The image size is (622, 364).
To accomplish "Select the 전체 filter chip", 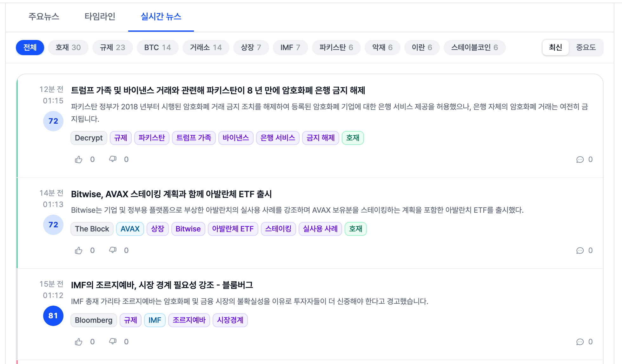I will click(30, 48).
